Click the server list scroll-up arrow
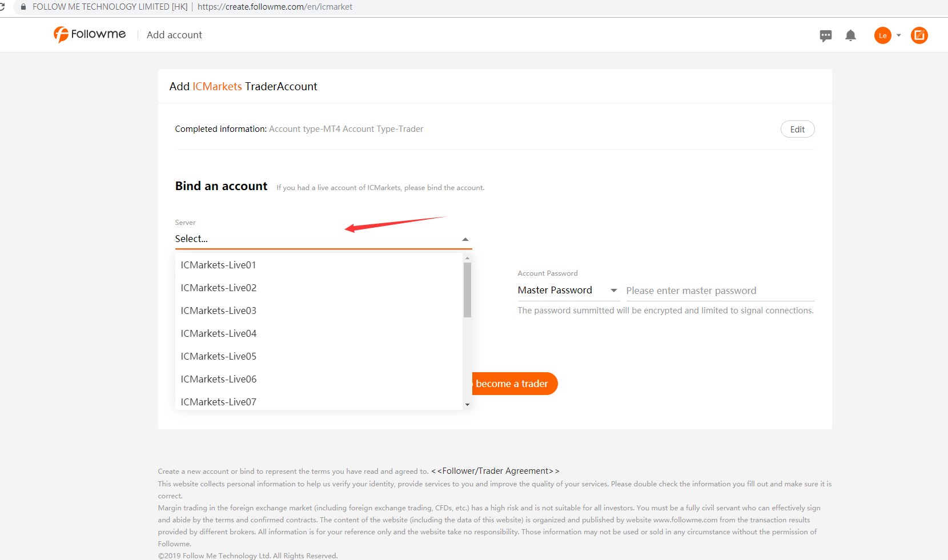Image resolution: width=948 pixels, height=560 pixels. (x=467, y=258)
